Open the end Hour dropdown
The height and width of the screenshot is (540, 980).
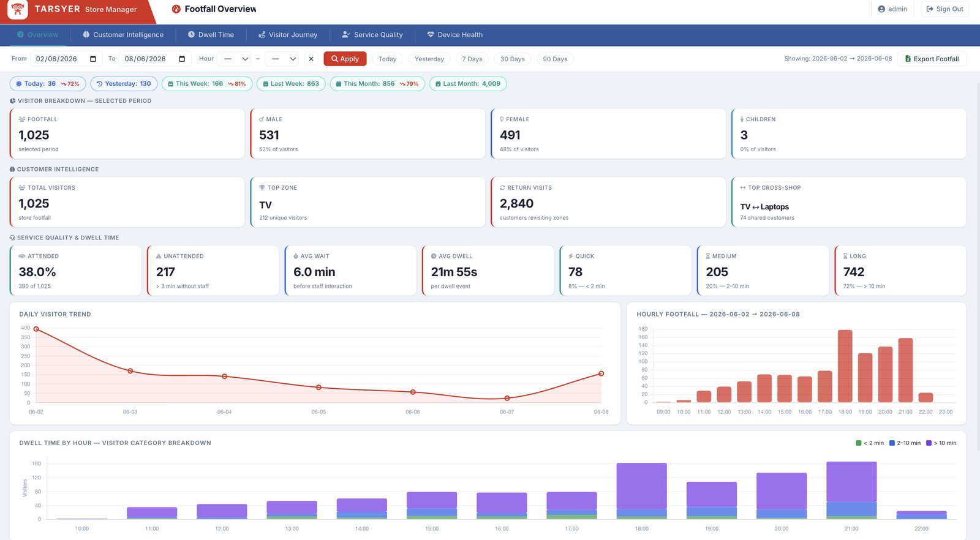click(282, 59)
